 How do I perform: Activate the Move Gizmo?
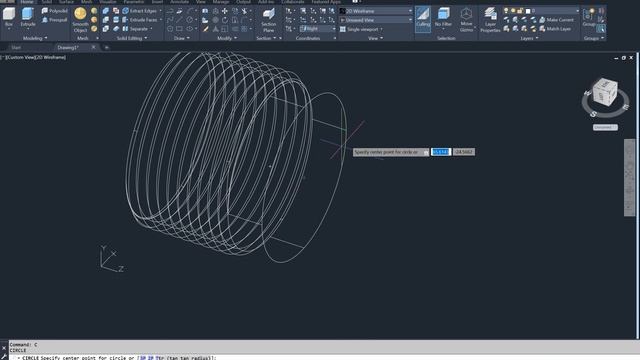466,20
